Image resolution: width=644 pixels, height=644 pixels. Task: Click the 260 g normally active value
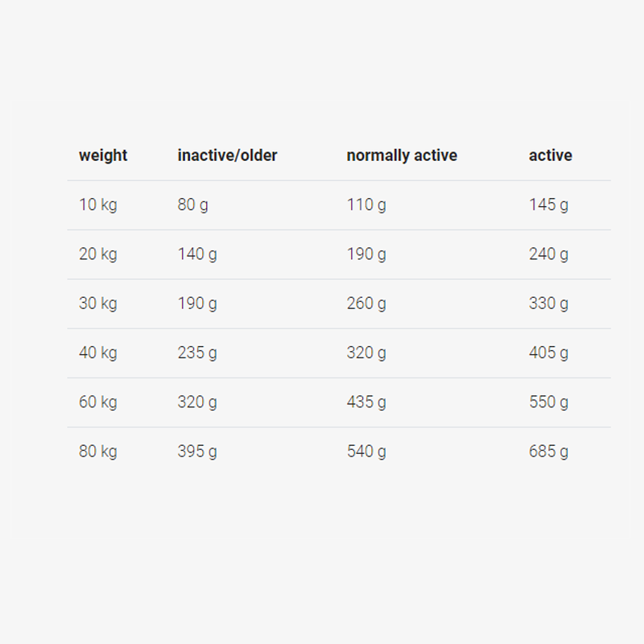pyautogui.click(x=366, y=303)
